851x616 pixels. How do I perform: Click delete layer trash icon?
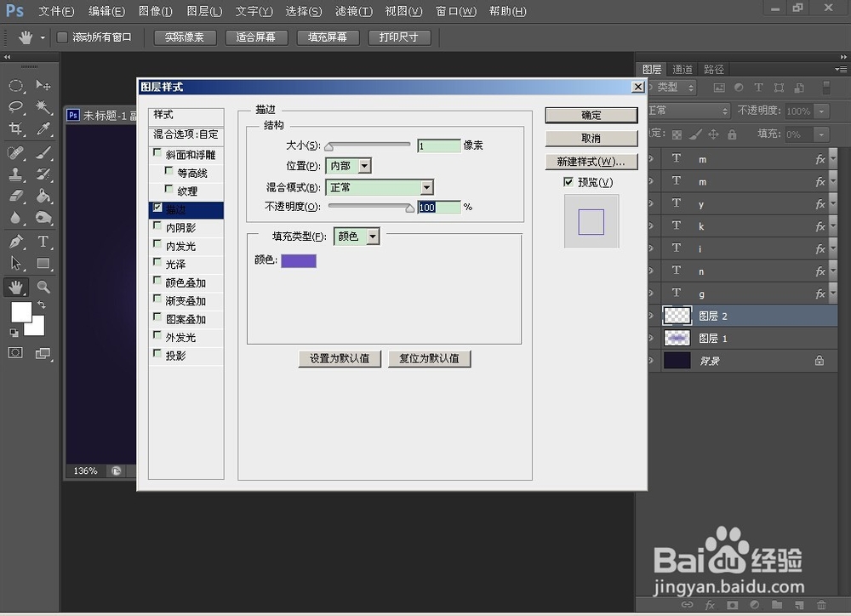822,605
